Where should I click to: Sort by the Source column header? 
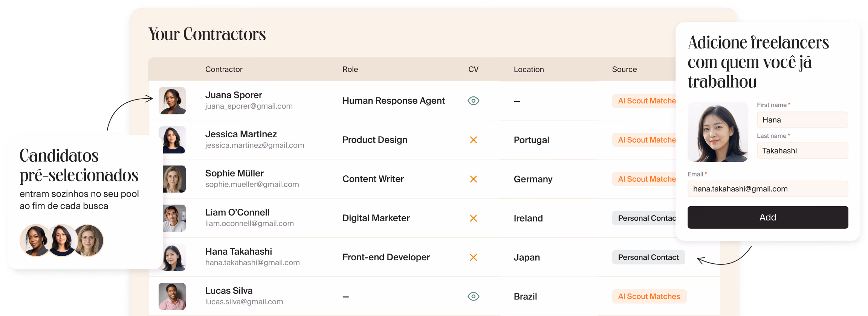(624, 69)
